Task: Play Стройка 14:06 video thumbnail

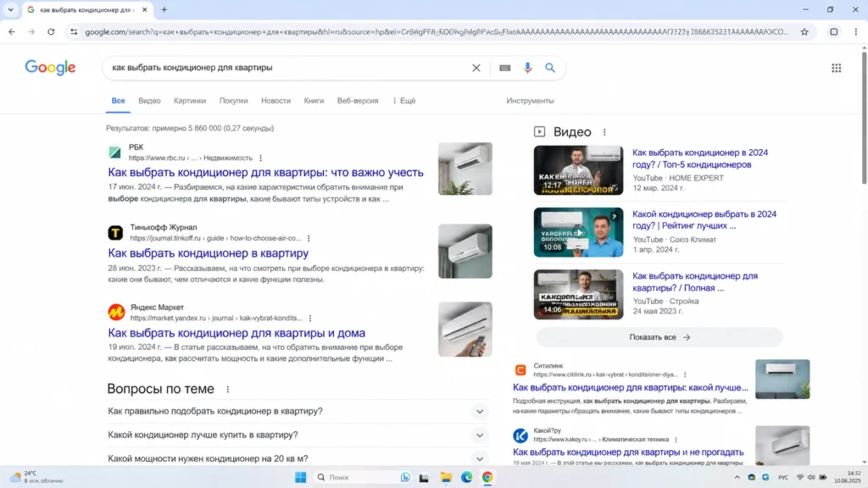Action: click(578, 294)
